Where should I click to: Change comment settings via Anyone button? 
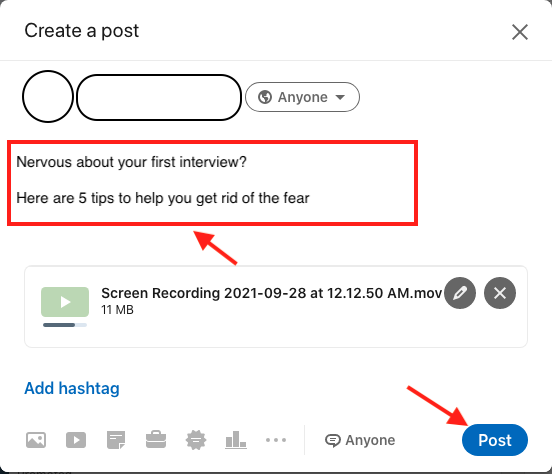pos(360,440)
